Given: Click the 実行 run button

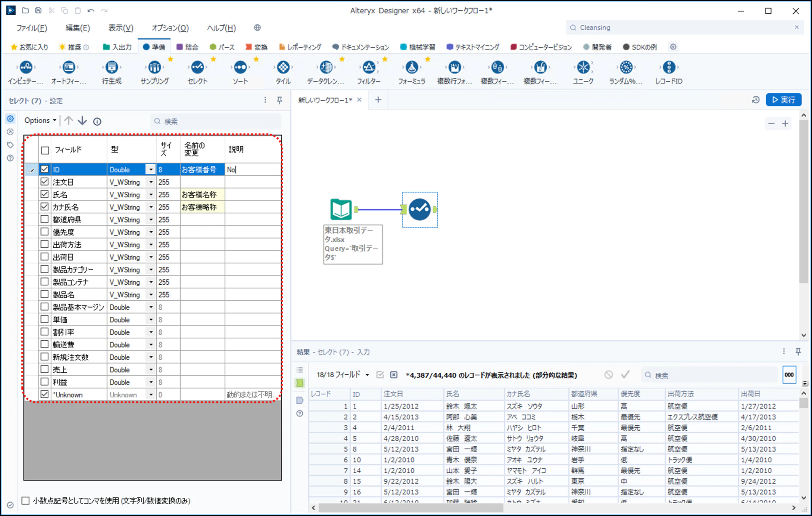Looking at the screenshot, I should point(784,100).
